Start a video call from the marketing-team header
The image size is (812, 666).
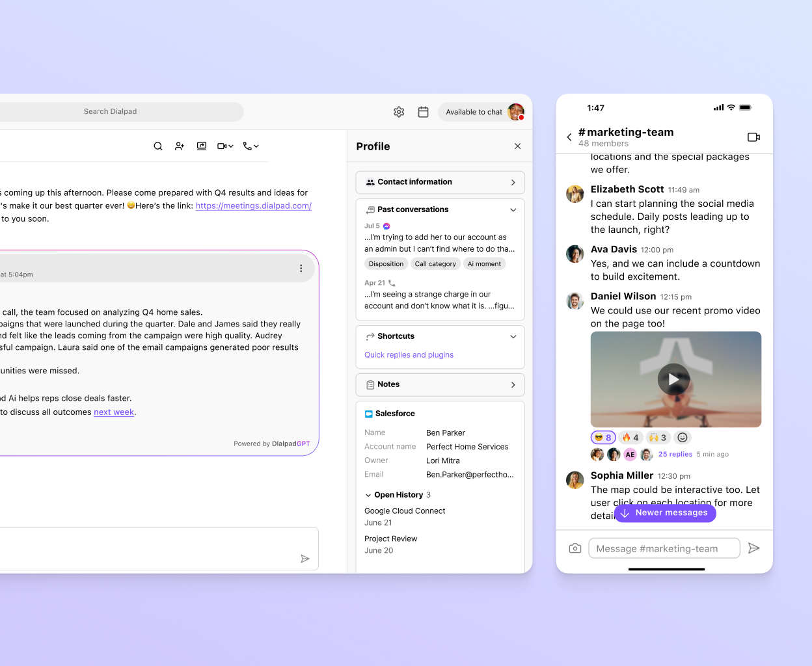click(x=753, y=137)
